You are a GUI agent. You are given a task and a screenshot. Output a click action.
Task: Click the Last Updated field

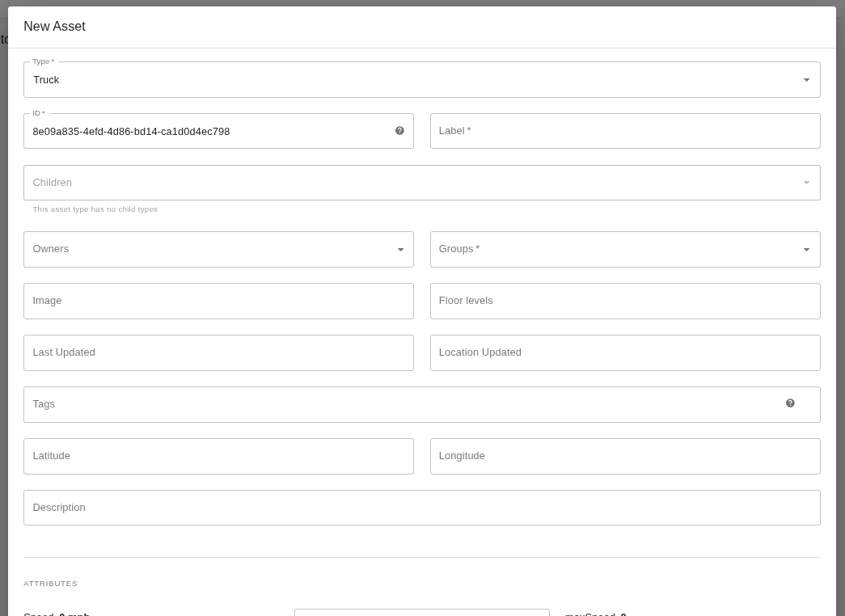218,352
